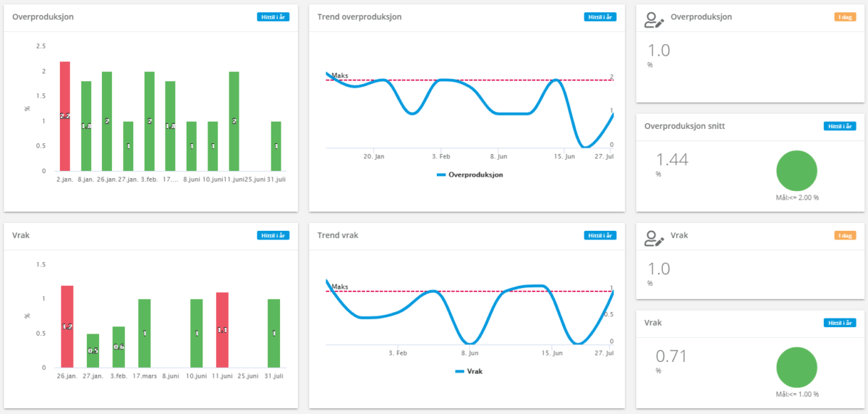Click 'Hittil i år' badge on Trend overproduksjon

coord(600,17)
